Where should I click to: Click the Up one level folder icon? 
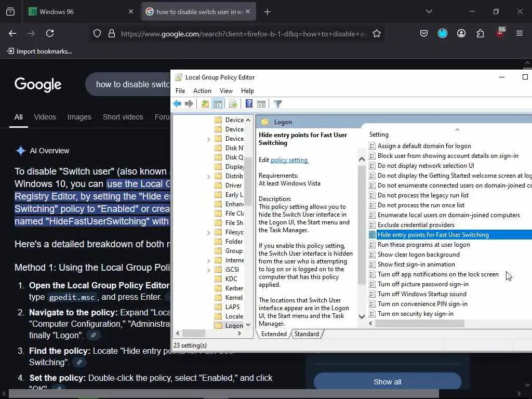(205, 104)
